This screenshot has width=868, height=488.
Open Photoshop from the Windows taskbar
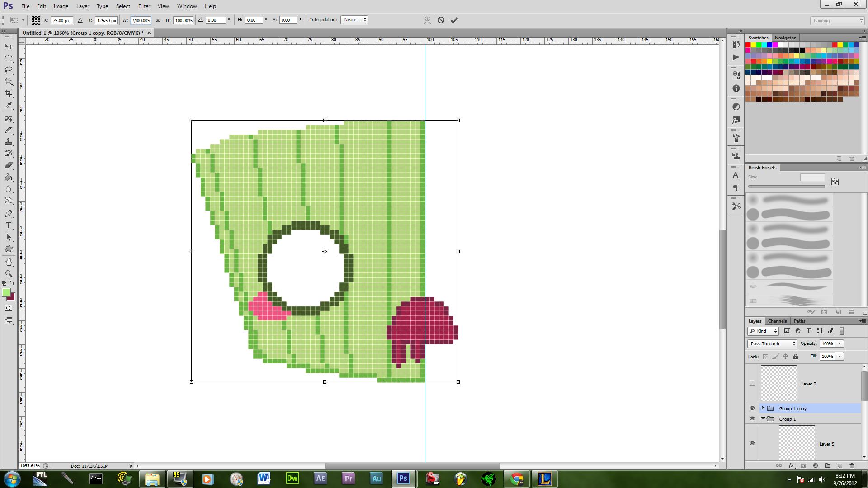pos(403,479)
